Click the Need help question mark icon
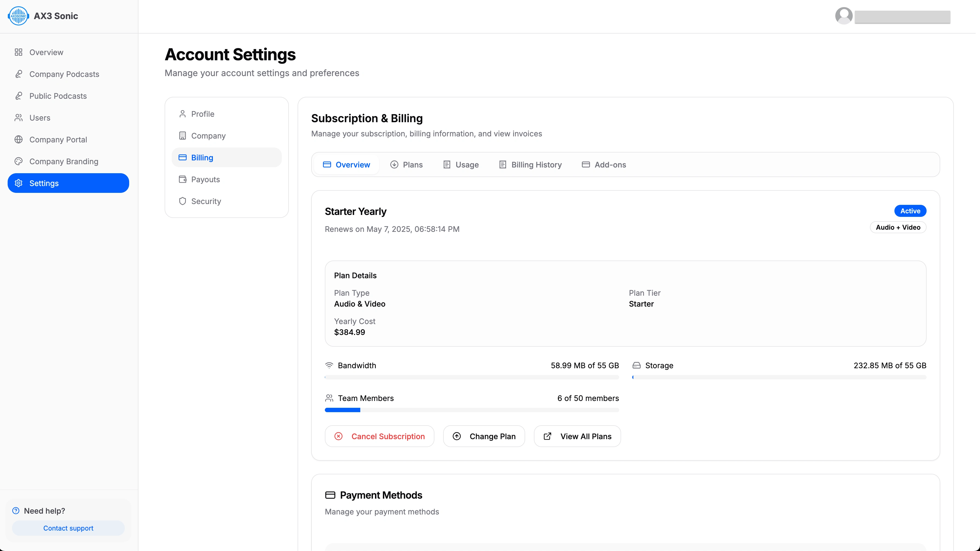Screen dimensions: 980x551 pyautogui.click(x=16, y=511)
